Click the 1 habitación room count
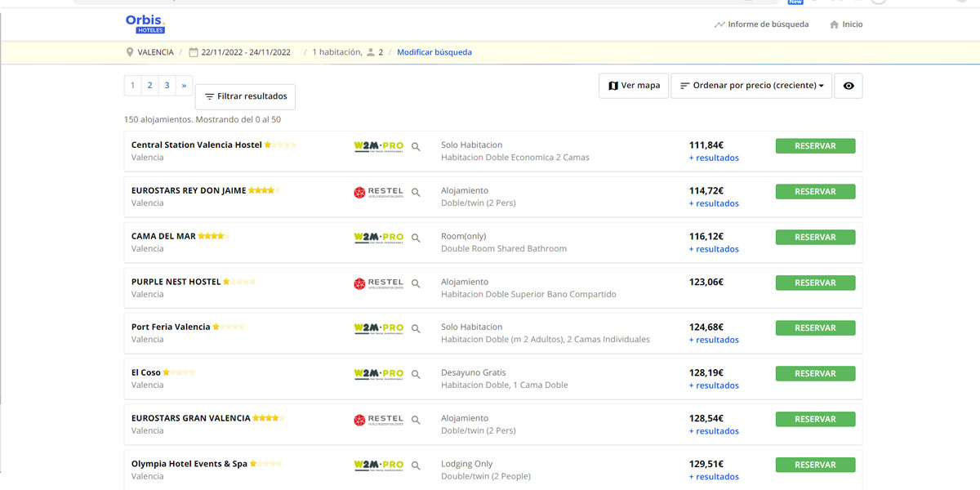 point(336,52)
